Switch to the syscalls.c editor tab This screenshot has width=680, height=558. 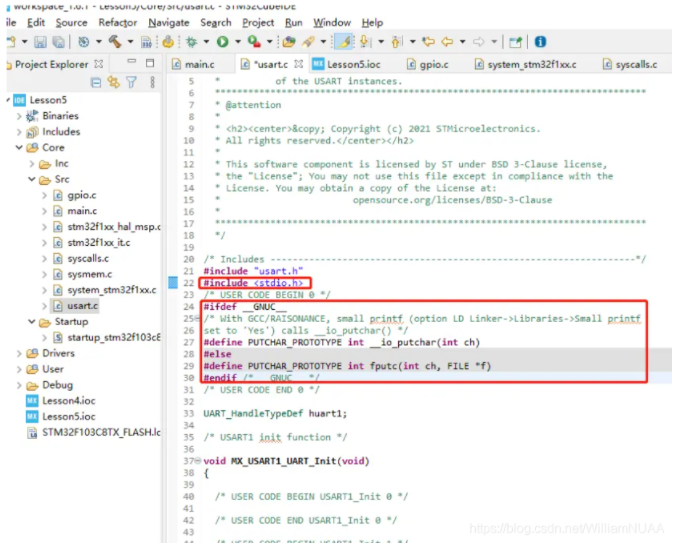coord(631,65)
